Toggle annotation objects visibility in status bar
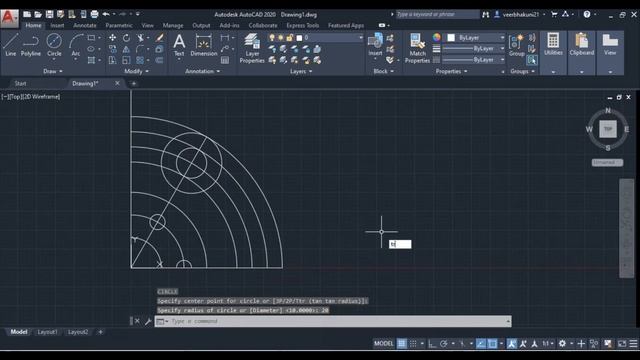640x360 pixels. 511,344
